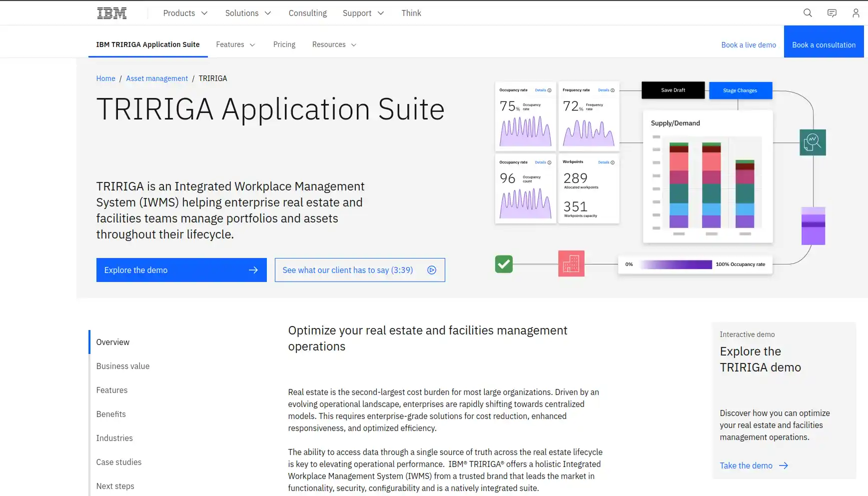
Task: Open the user profile icon
Action: click(856, 13)
